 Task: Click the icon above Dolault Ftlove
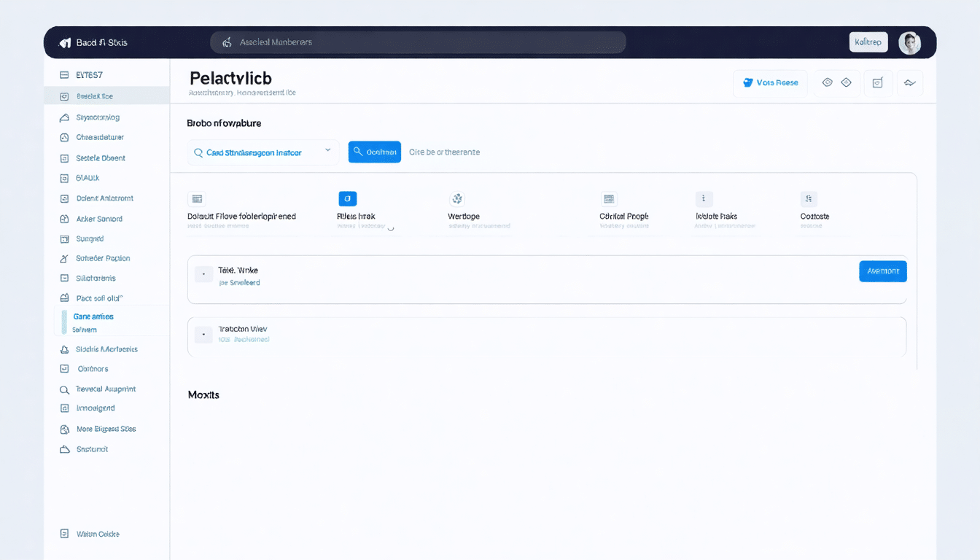tap(196, 198)
